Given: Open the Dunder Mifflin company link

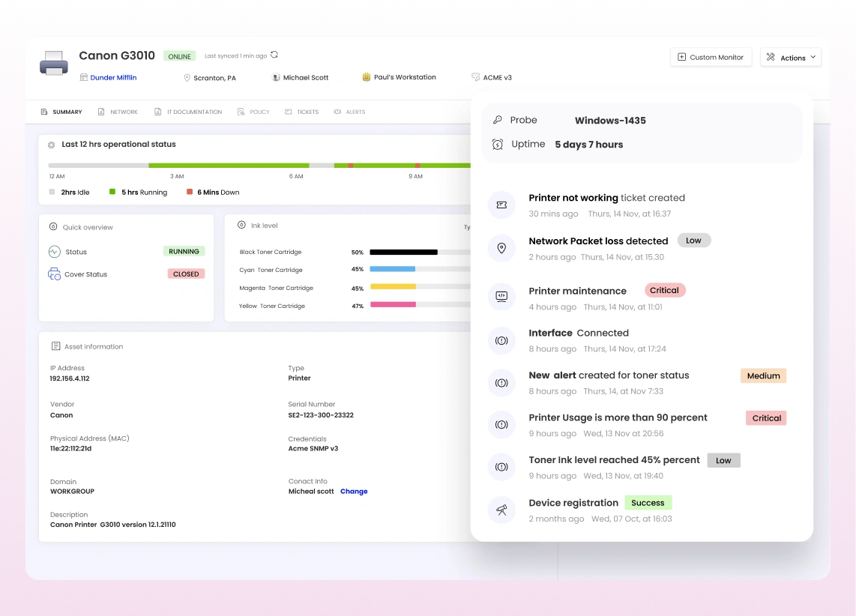Looking at the screenshot, I should tap(113, 77).
